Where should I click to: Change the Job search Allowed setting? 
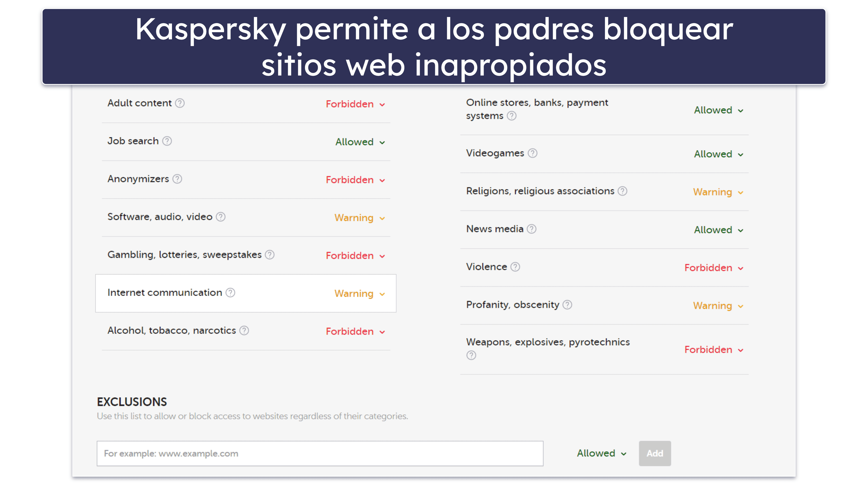coord(360,142)
